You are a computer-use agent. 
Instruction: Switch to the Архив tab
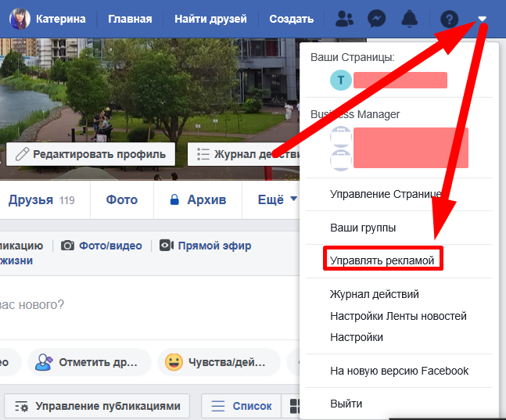[198, 199]
